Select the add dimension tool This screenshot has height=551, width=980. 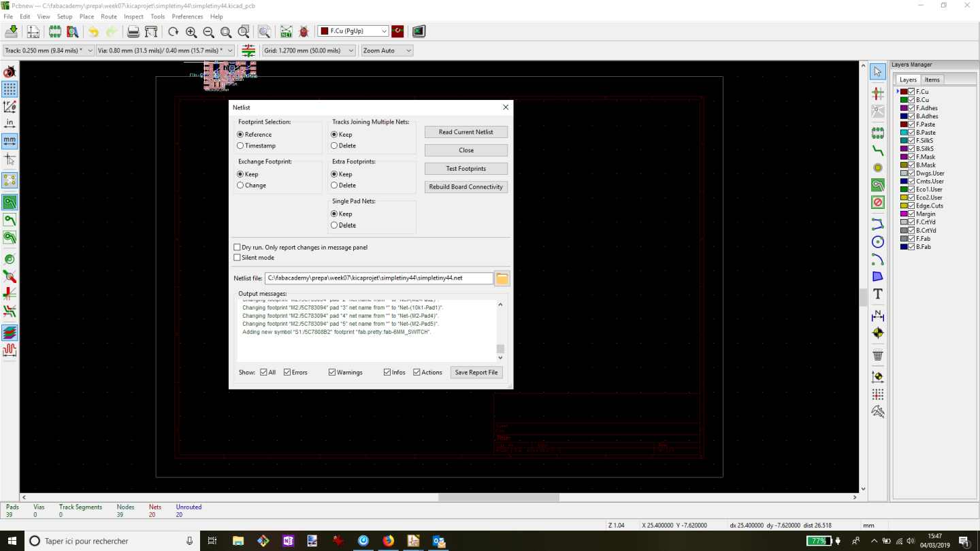878,316
